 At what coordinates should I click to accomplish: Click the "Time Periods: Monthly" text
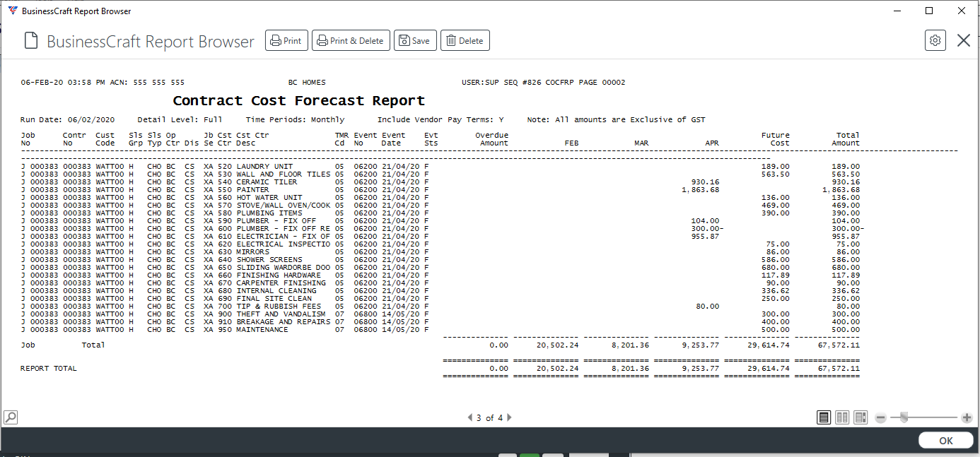click(296, 119)
